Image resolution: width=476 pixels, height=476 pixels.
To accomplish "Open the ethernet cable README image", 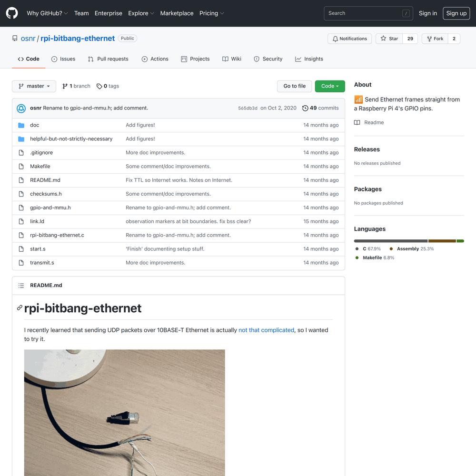I will click(124, 413).
